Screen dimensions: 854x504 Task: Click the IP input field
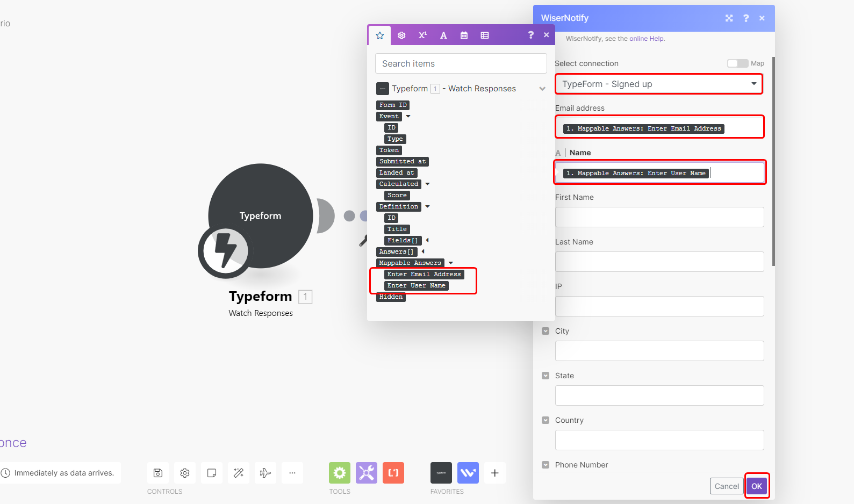click(659, 306)
